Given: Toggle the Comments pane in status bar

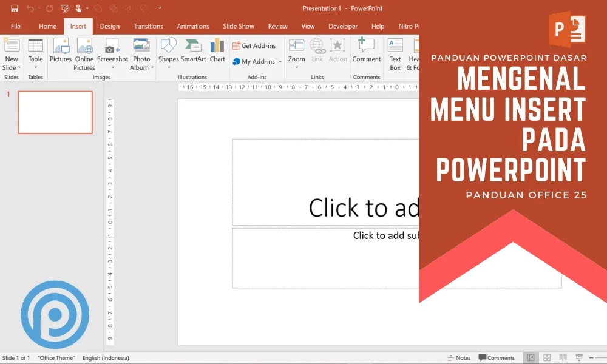Looking at the screenshot, I should pyautogui.click(x=497, y=358).
